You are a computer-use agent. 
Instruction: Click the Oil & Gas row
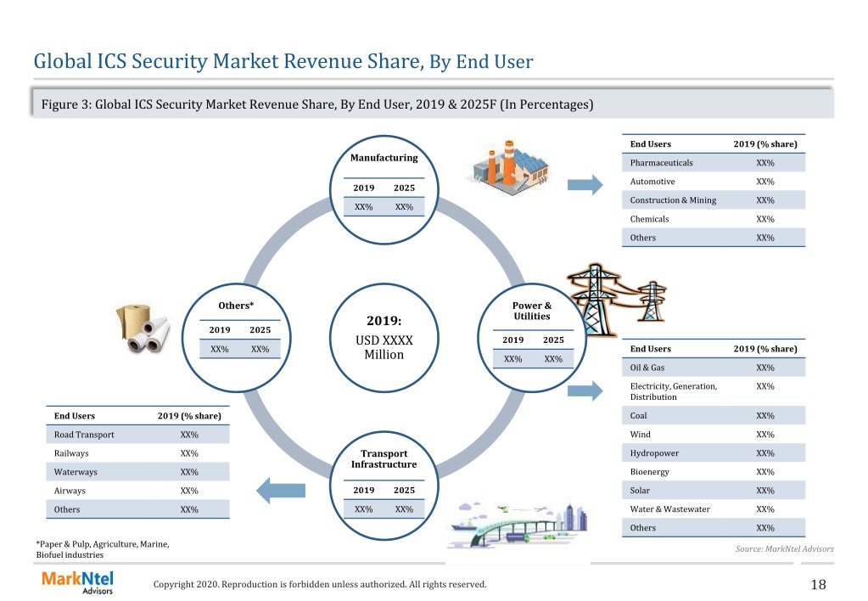tap(714, 368)
